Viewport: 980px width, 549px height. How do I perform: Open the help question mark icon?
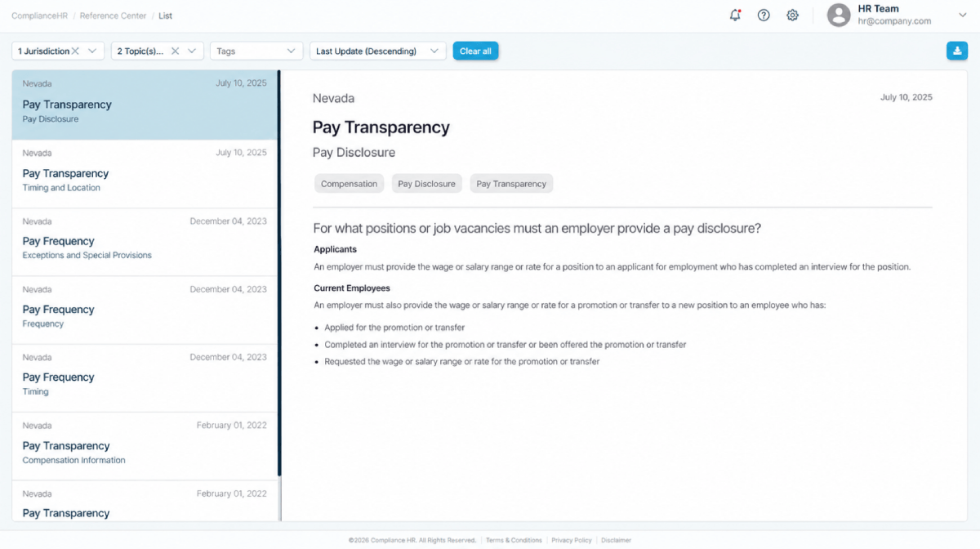click(764, 15)
